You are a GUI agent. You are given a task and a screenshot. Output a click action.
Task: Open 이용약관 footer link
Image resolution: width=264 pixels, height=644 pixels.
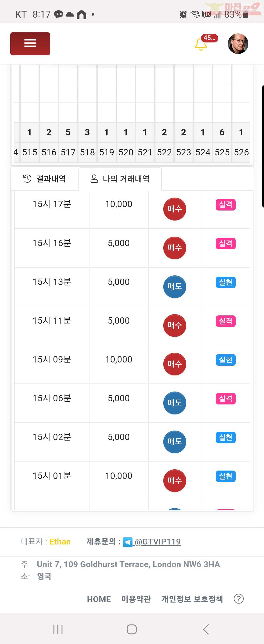click(136, 599)
